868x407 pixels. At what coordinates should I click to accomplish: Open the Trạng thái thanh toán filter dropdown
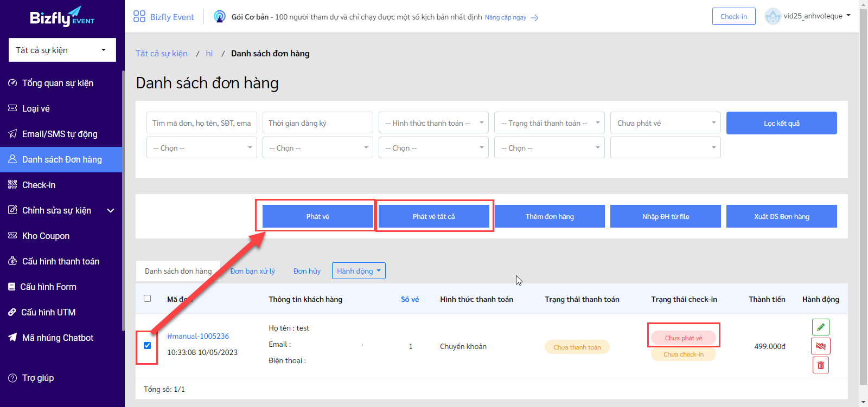550,123
